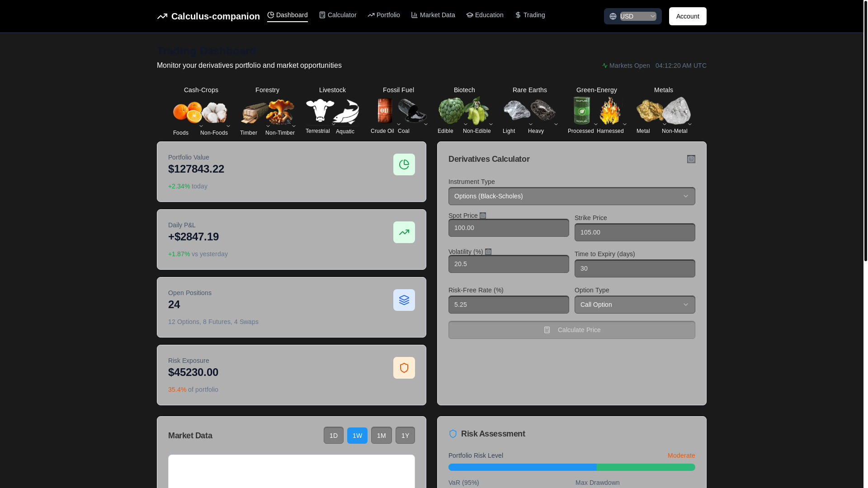Select the Light rare earth mineral icon
This screenshot has height=488, width=868.
pos(517,110)
